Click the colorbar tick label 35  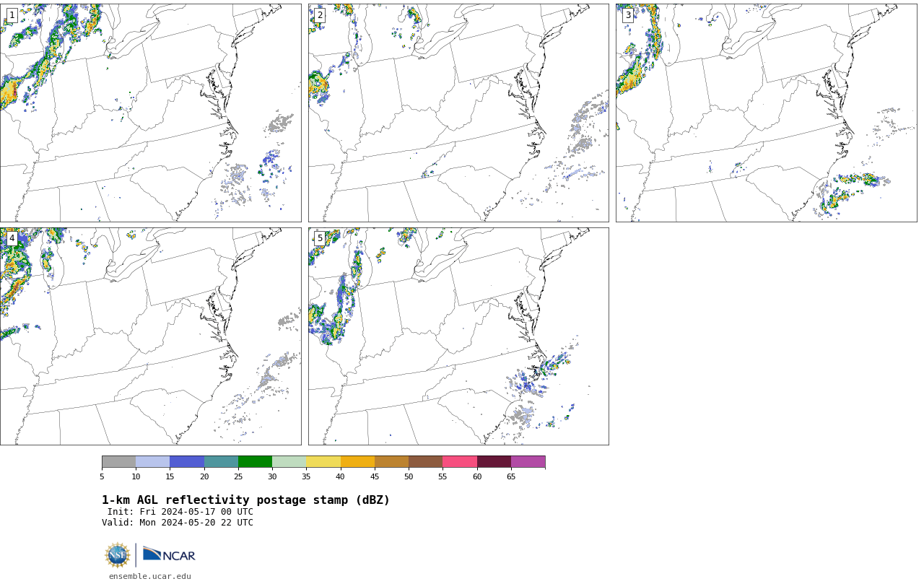pos(306,476)
